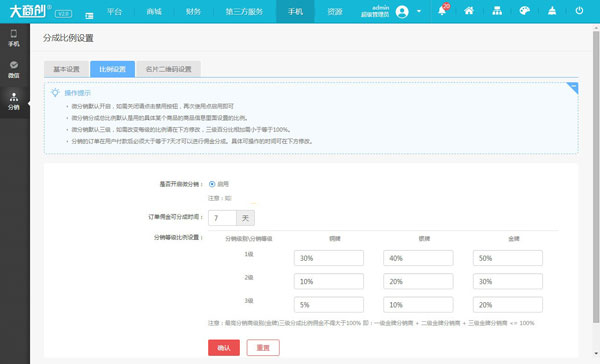Screen dimensions: 600x364
Task: Open the theme palette icon
Action: tap(524, 11)
